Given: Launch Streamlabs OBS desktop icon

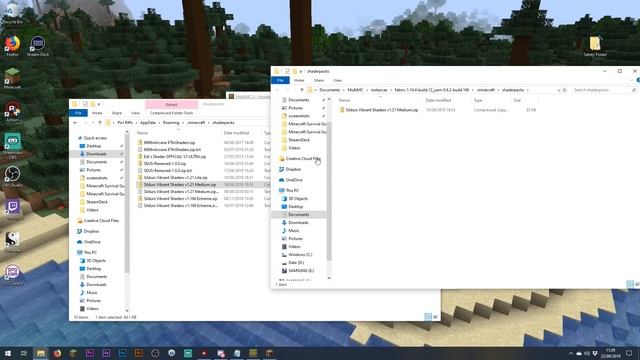Looking at the screenshot, I should coord(12,146).
